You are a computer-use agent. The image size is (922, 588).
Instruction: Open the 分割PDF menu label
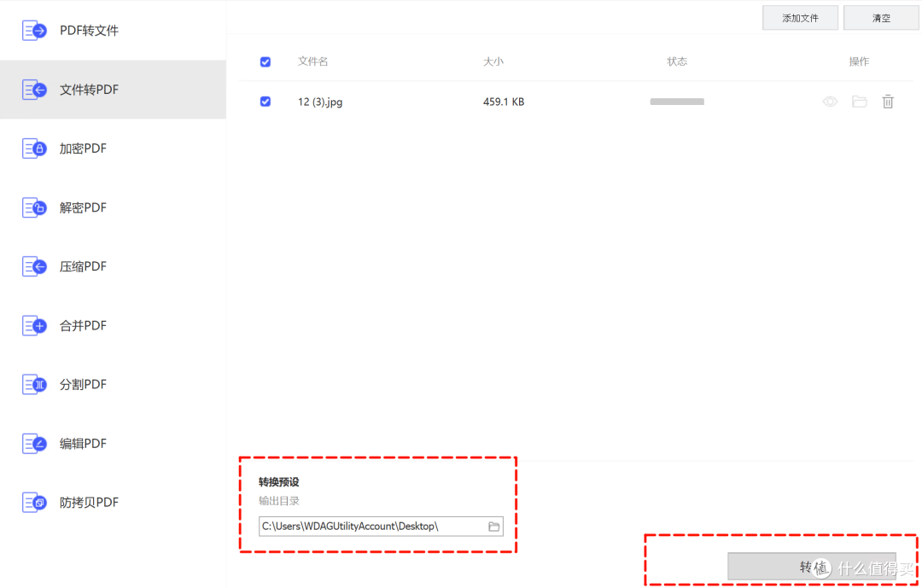coord(83,385)
